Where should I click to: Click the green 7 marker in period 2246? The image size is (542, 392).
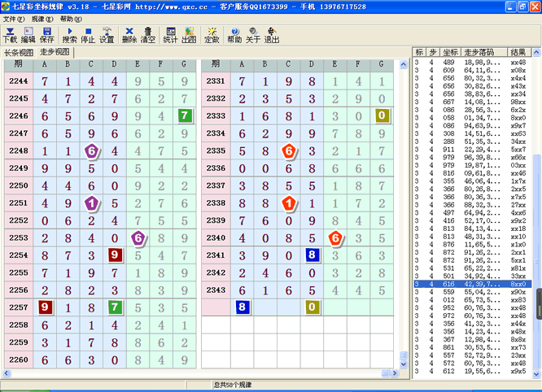pyautogui.click(x=185, y=115)
